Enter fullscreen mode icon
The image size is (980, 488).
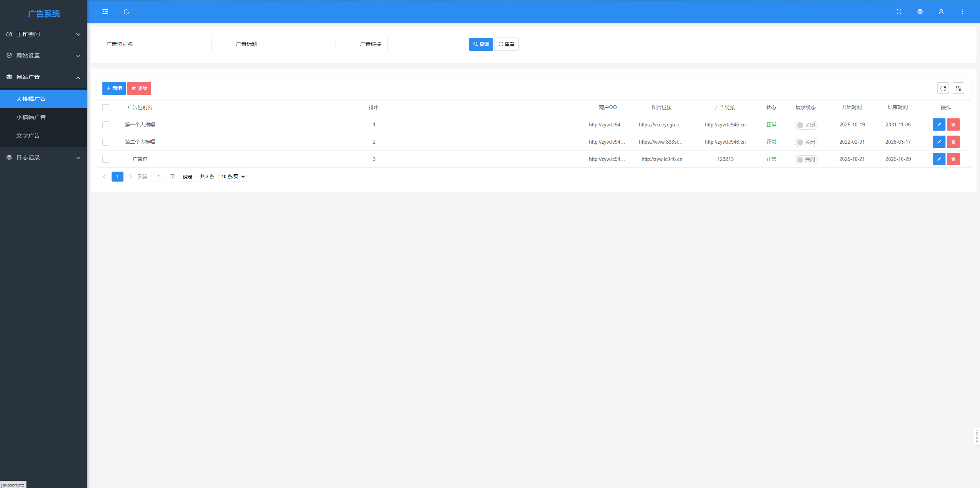(899, 12)
